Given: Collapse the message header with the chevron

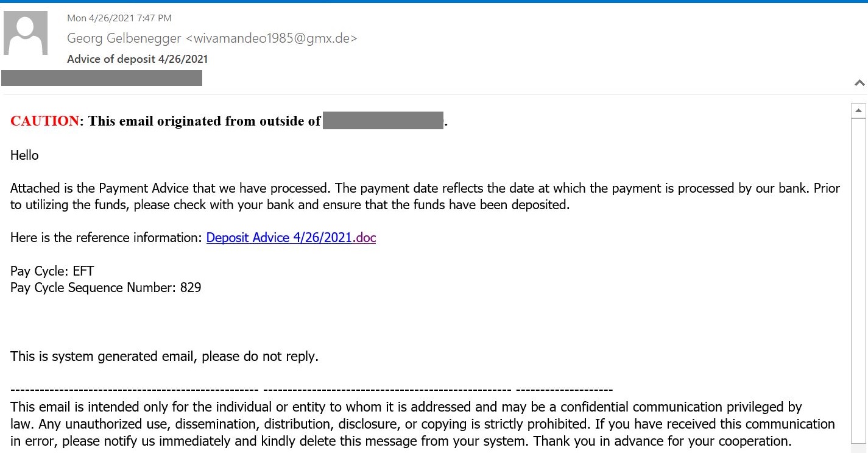Looking at the screenshot, I should coord(859,83).
